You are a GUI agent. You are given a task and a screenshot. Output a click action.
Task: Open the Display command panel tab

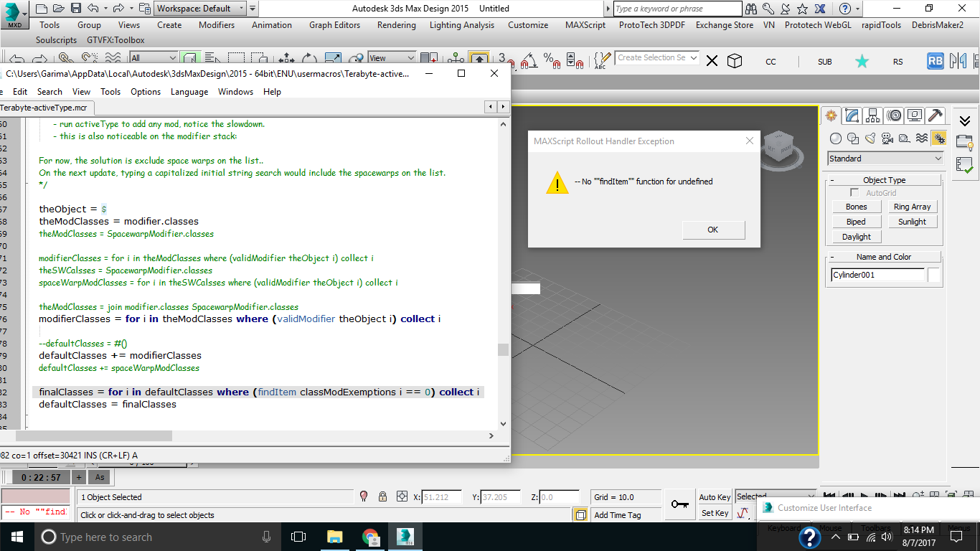coord(914,116)
